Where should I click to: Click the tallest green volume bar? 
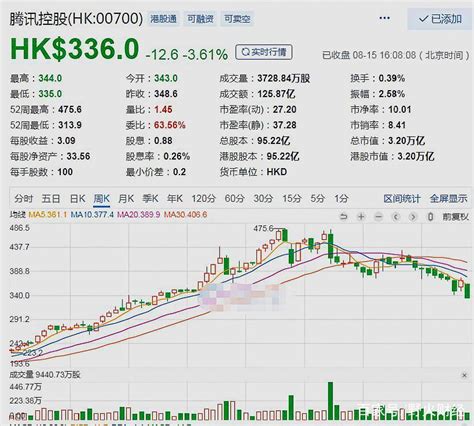click(x=330, y=401)
